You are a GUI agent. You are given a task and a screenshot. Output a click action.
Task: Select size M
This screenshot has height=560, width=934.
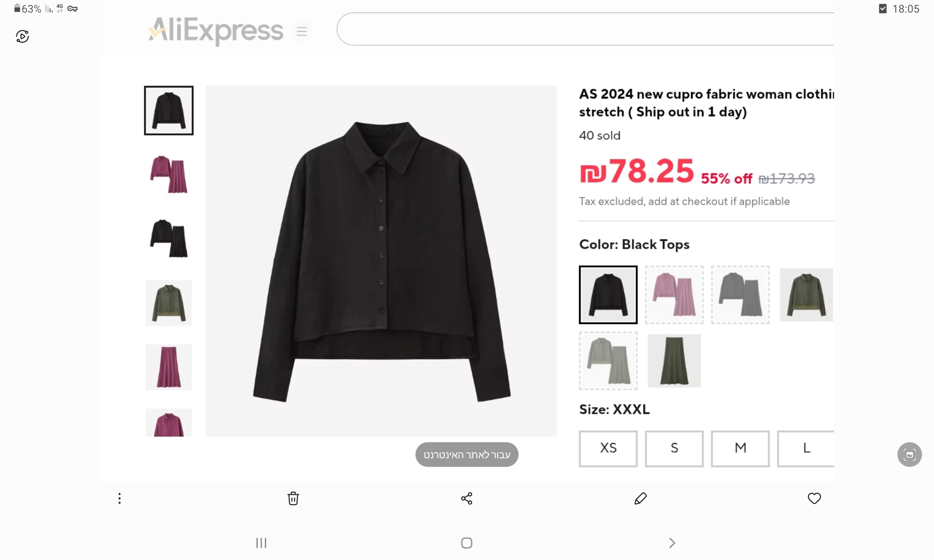[x=740, y=448]
